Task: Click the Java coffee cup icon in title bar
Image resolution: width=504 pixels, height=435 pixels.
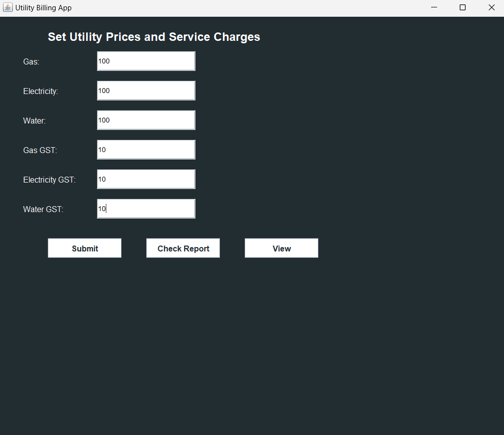Action: pos(7,7)
